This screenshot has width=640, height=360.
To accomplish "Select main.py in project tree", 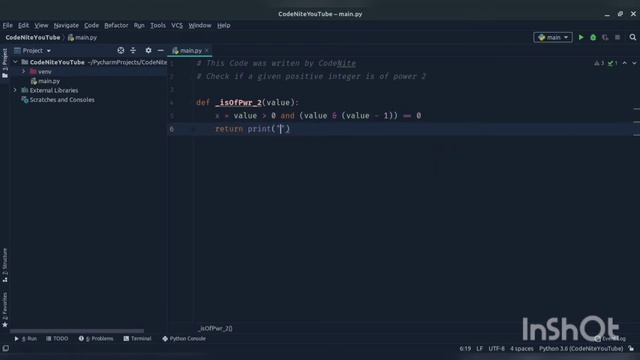I will (49, 81).
